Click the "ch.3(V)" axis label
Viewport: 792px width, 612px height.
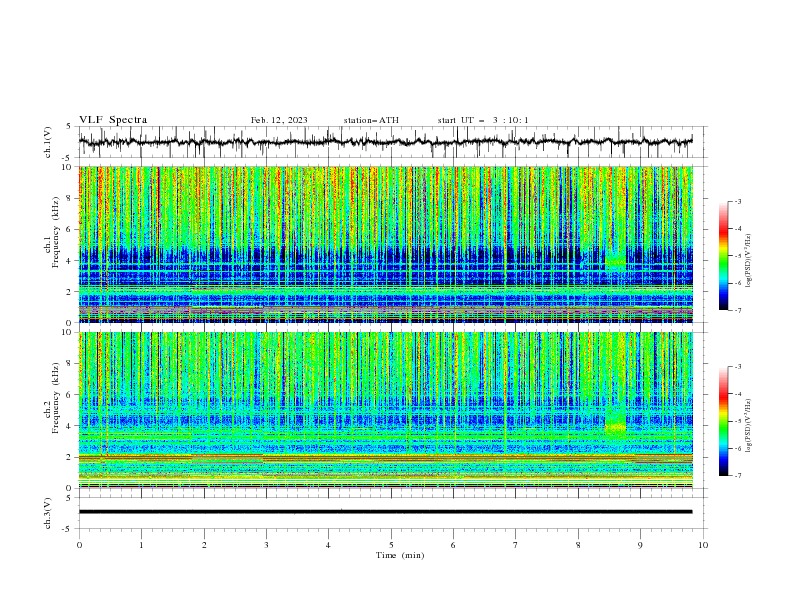point(48,513)
